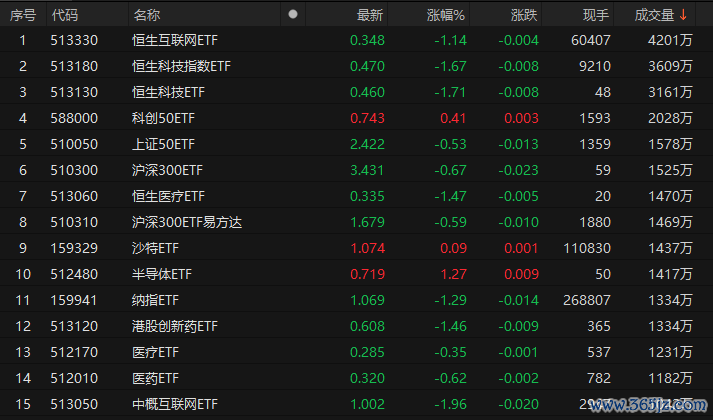Click latest price 3.431
713x420 pixels.
click(367, 170)
